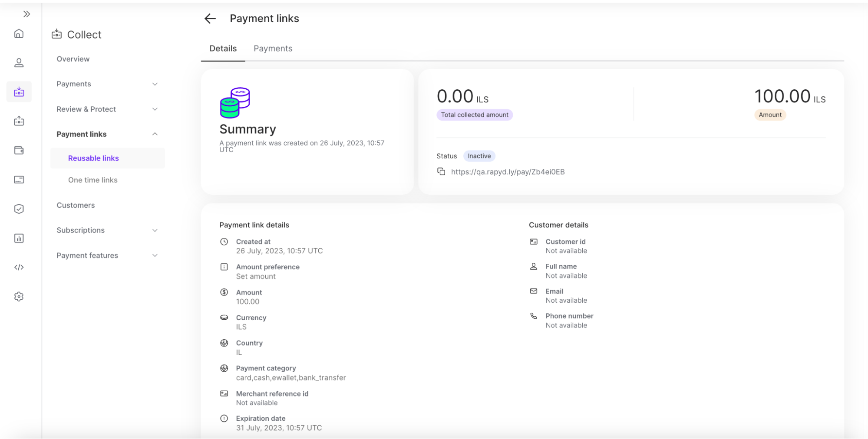Expand the Subscriptions section

(x=155, y=230)
